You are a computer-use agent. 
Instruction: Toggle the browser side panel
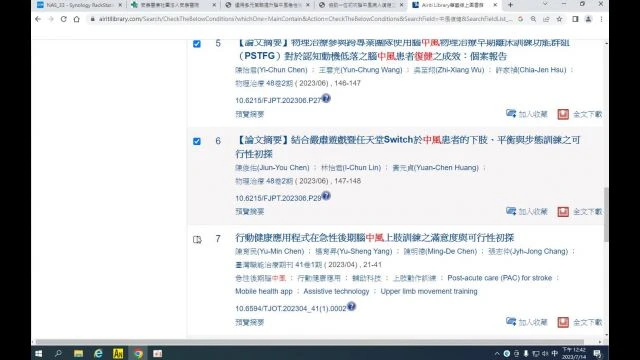click(x=575, y=19)
